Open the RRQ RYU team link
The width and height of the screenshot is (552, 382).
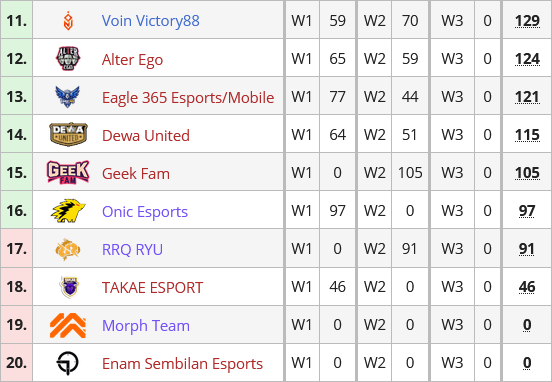132,249
